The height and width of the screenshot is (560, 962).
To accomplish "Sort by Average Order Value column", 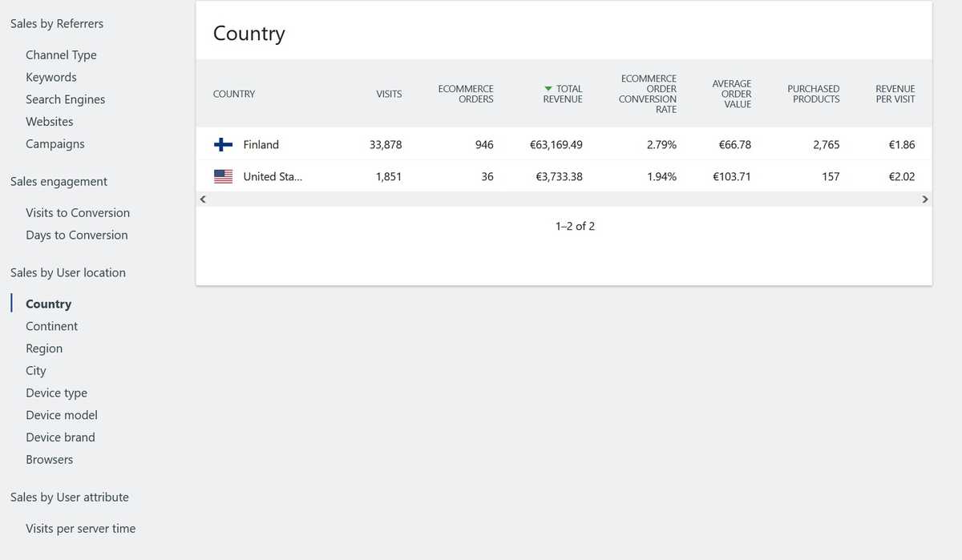I will 732,94.
